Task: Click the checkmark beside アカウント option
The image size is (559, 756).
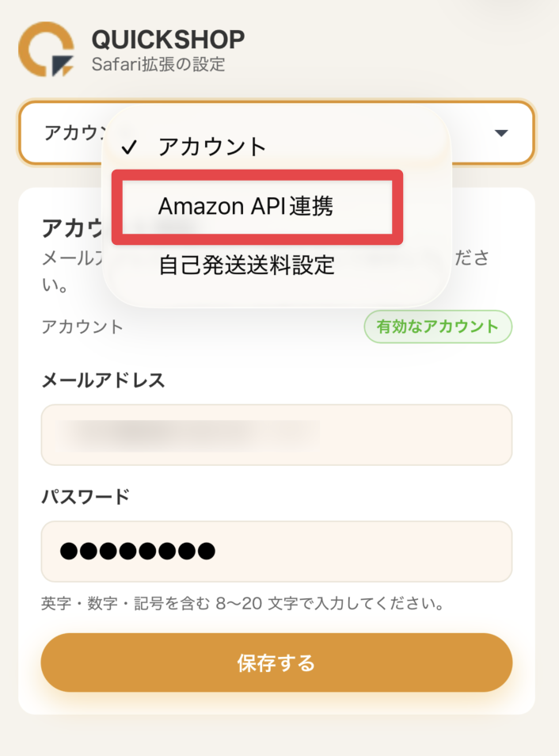Action: coord(131,147)
